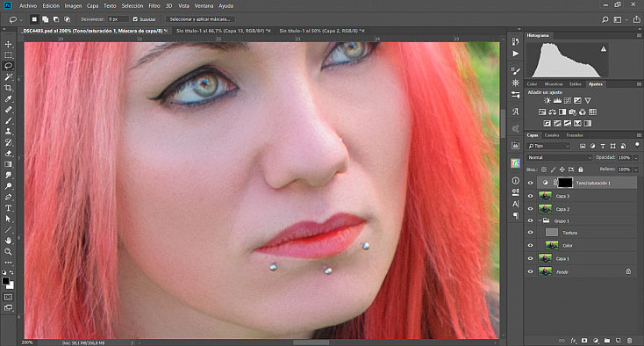Viewport: 644px width, 346px height.
Task: Select the Hand tool
Action: click(x=8, y=241)
